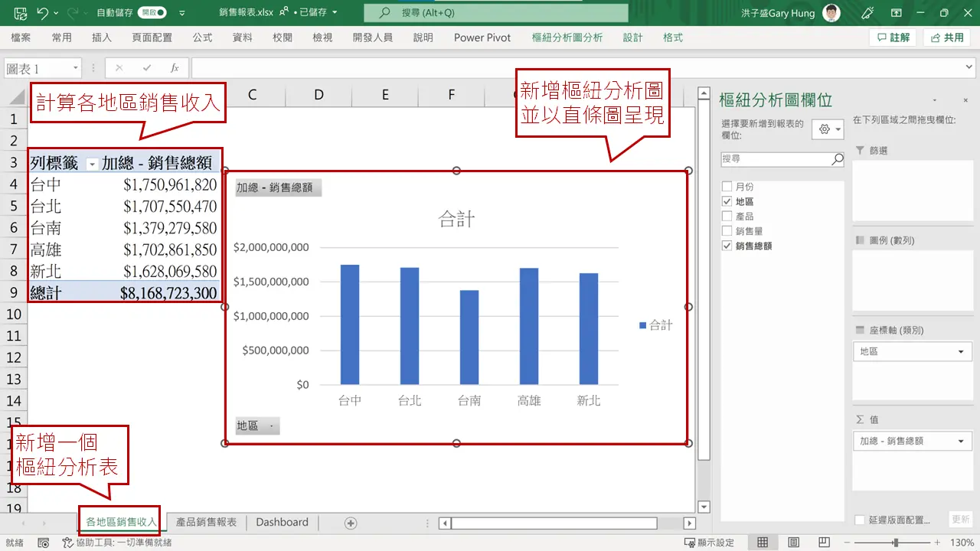The image size is (980, 551).
Task: Add a new sheet with plus icon
Action: (351, 523)
